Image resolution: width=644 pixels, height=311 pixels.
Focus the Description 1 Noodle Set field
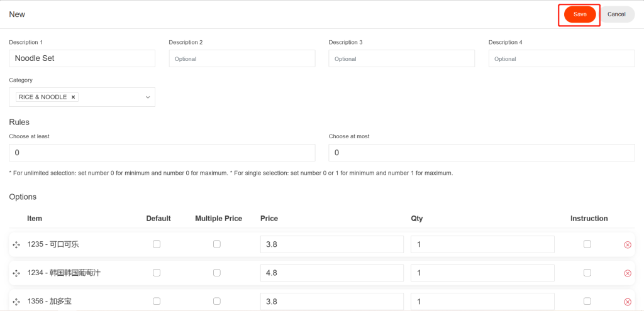pyautogui.click(x=82, y=58)
